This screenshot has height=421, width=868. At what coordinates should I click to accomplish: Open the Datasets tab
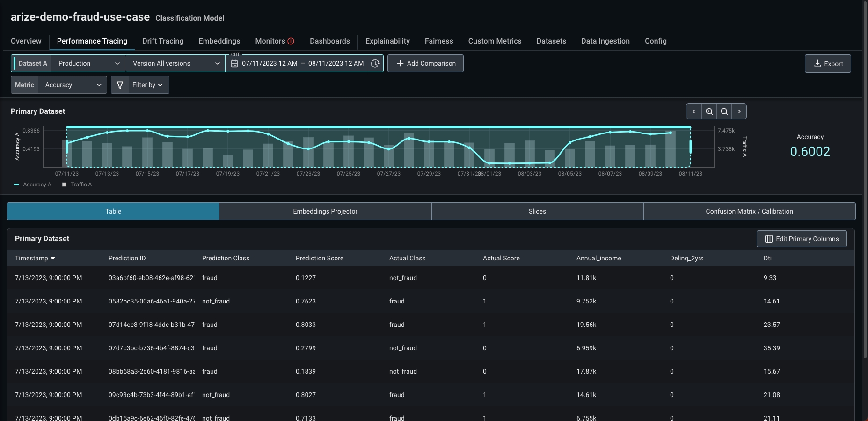[x=551, y=41]
